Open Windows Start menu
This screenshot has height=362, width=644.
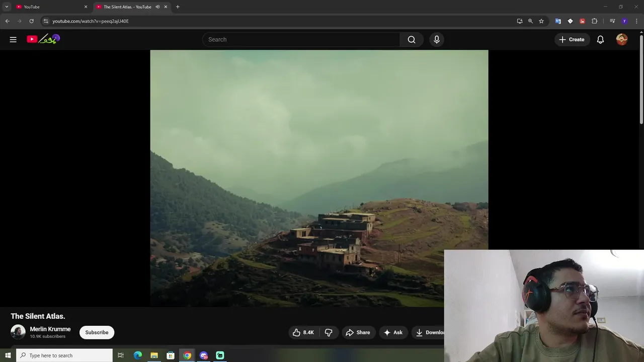pos(8,355)
